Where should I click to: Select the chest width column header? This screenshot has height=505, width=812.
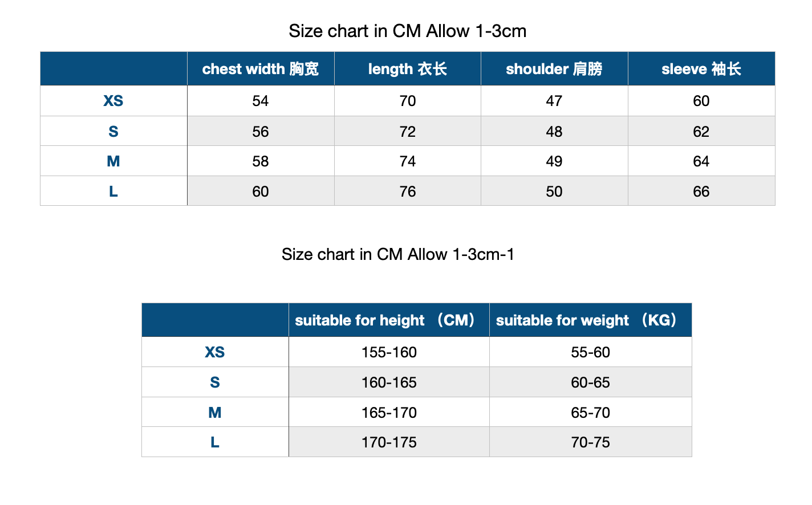point(261,69)
